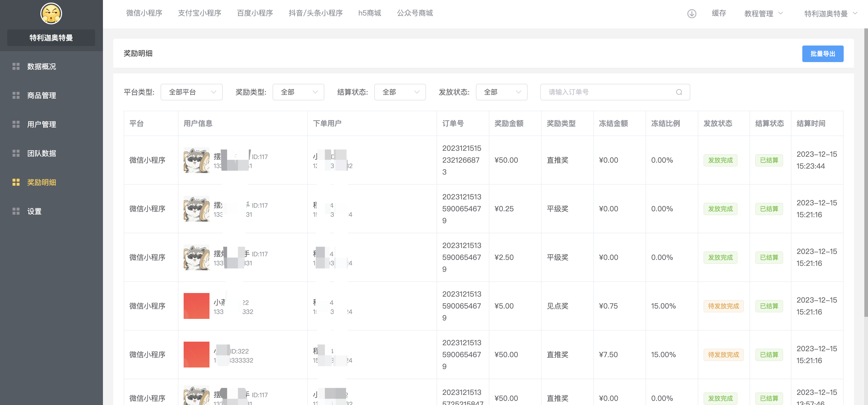This screenshot has height=405, width=868.
Task: Click 缓存 in the top bar
Action: coord(719,13)
